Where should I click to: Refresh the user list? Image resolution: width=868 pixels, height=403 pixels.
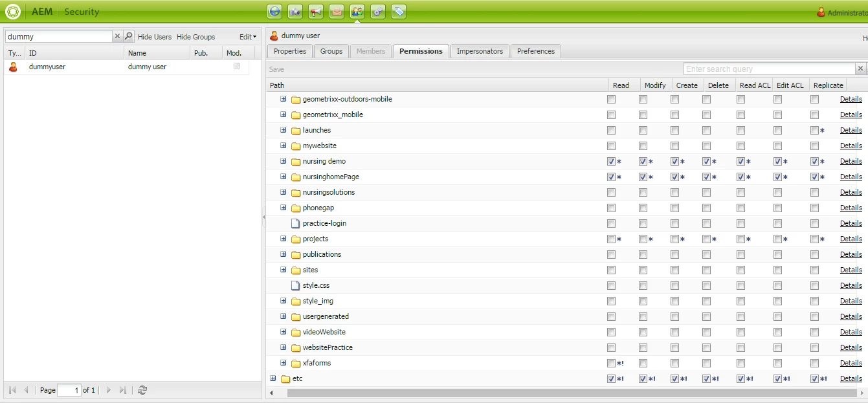(x=142, y=390)
